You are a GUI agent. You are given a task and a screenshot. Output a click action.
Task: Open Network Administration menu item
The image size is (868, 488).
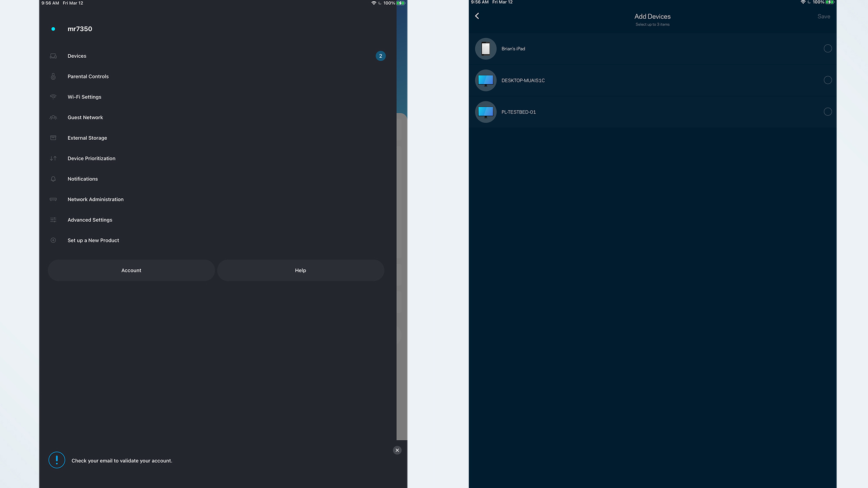point(217,200)
